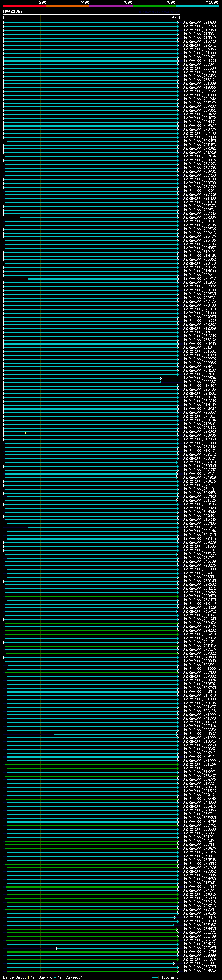Click hit UniRef100_B9R8R3
This screenshot has width=222, height=980.
click(x=199, y=432)
